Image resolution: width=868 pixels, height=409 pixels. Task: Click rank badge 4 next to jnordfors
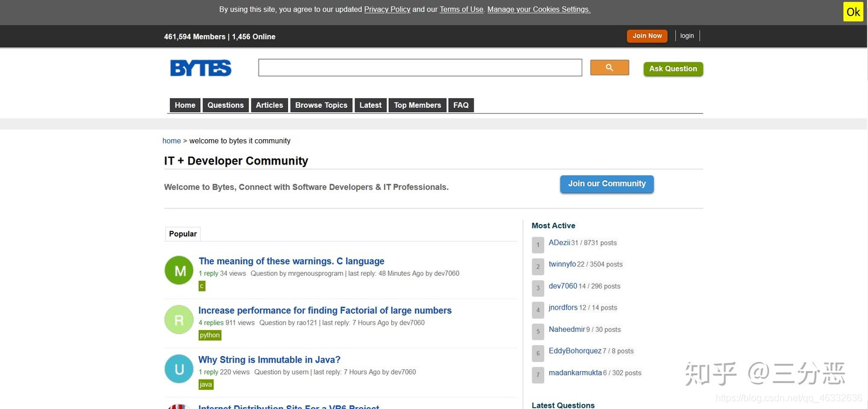coord(538,310)
